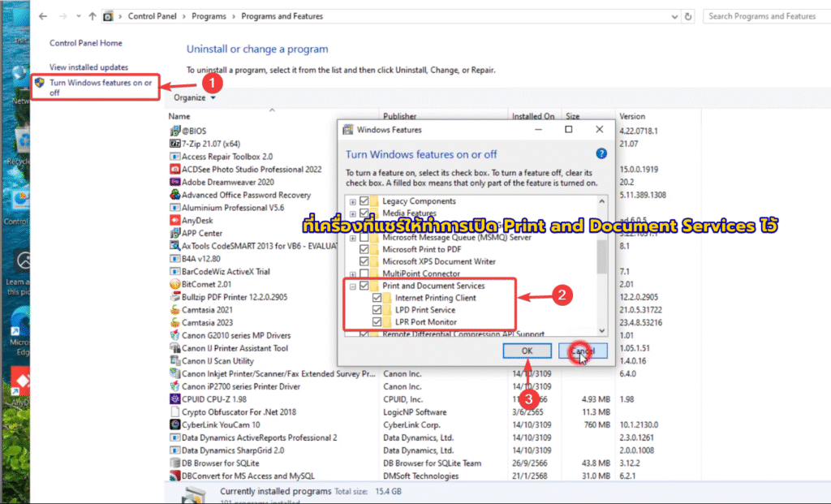Uncheck Internet Printing Client
Viewport: 831px width, 504px height.
coord(377,298)
